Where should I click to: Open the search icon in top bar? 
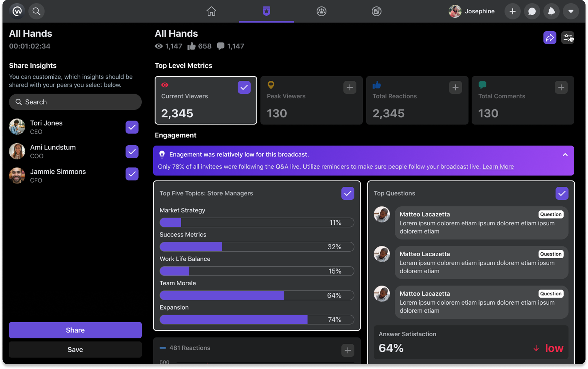click(x=36, y=11)
